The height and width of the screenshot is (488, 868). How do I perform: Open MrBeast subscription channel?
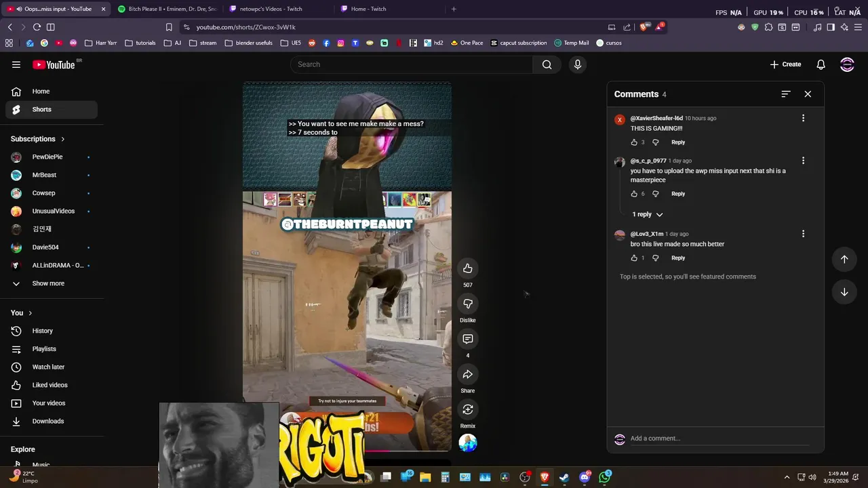(x=52, y=175)
